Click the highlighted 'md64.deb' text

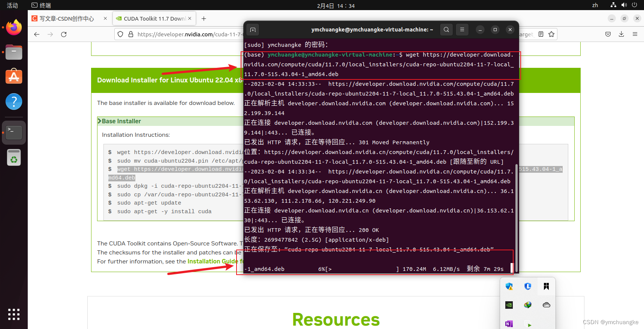coord(122,178)
